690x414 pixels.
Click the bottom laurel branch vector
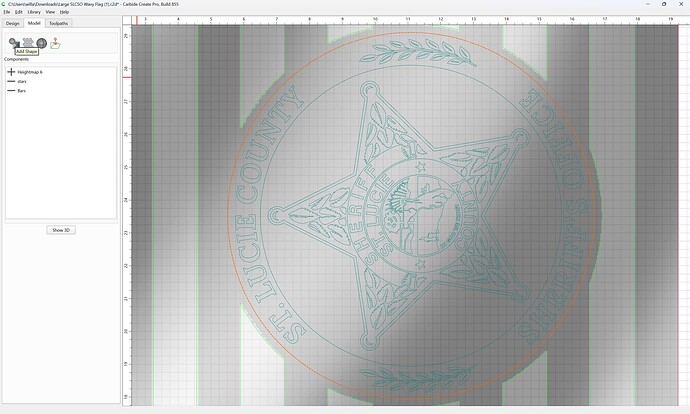[x=416, y=378]
